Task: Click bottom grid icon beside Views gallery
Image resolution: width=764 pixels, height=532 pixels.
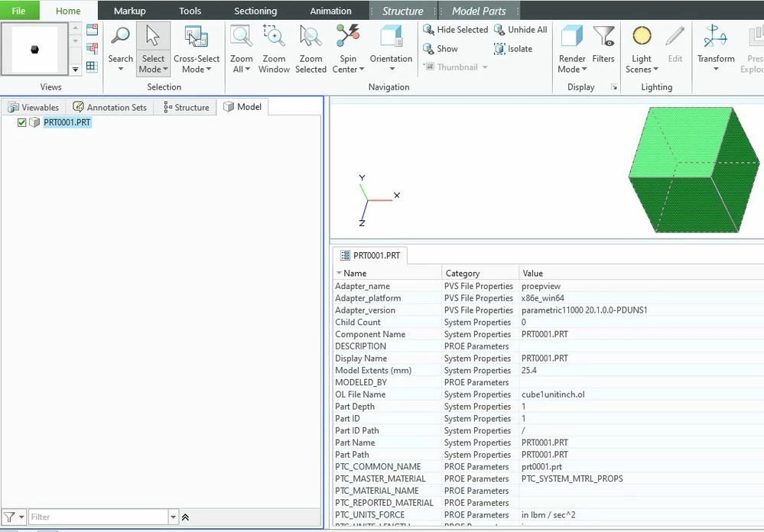Action: click(x=92, y=66)
